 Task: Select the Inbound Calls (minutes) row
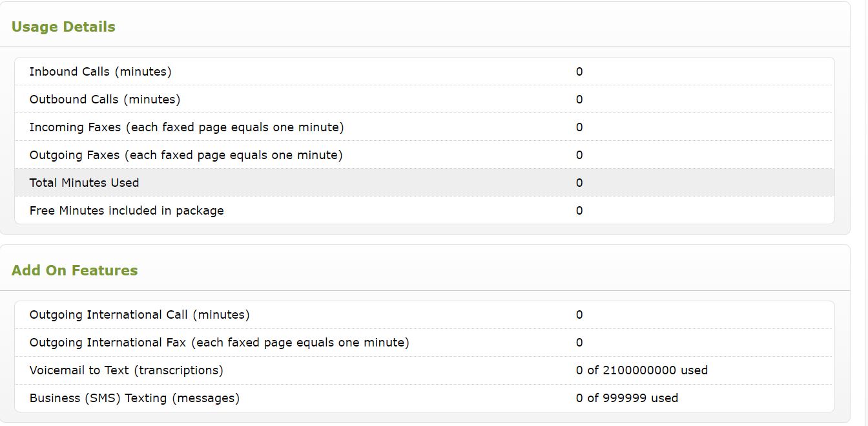coord(424,71)
